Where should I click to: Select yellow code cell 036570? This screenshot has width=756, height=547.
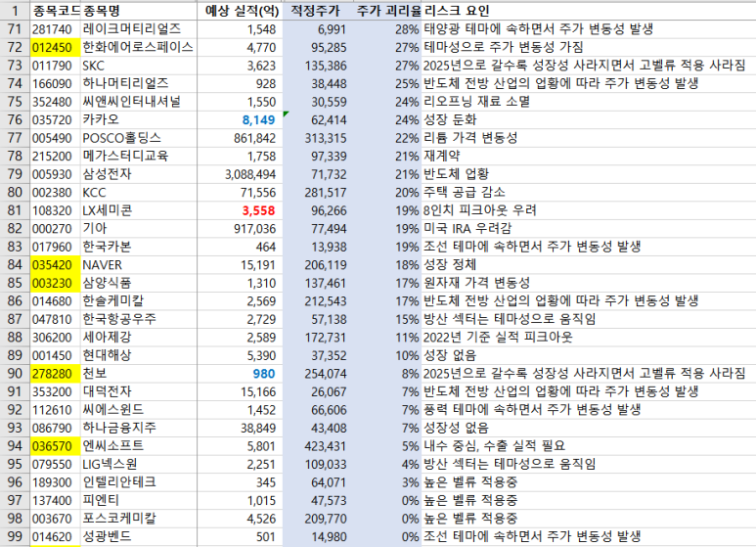pyautogui.click(x=56, y=446)
